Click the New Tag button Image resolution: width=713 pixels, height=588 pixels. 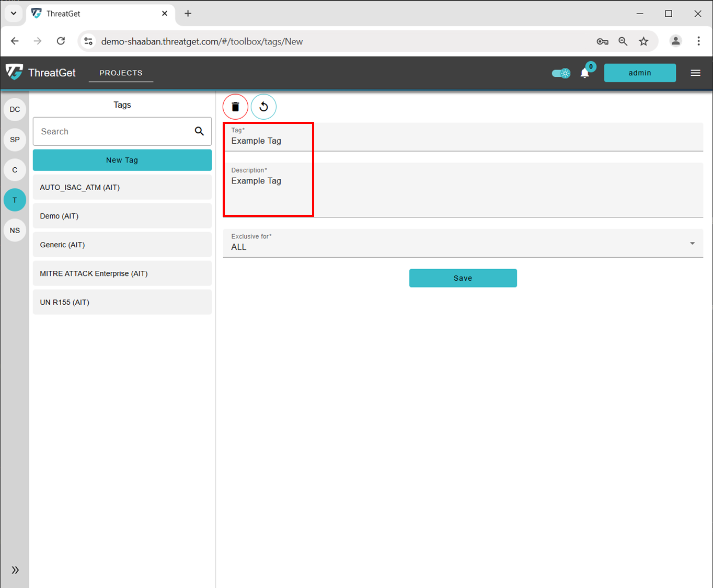[122, 160]
